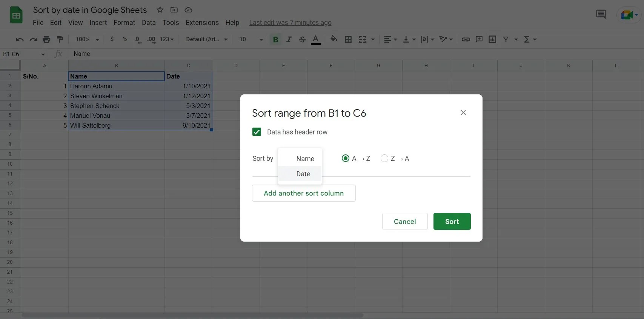Image resolution: width=644 pixels, height=319 pixels.
Task: Click Move to folder icon
Action: point(174,10)
